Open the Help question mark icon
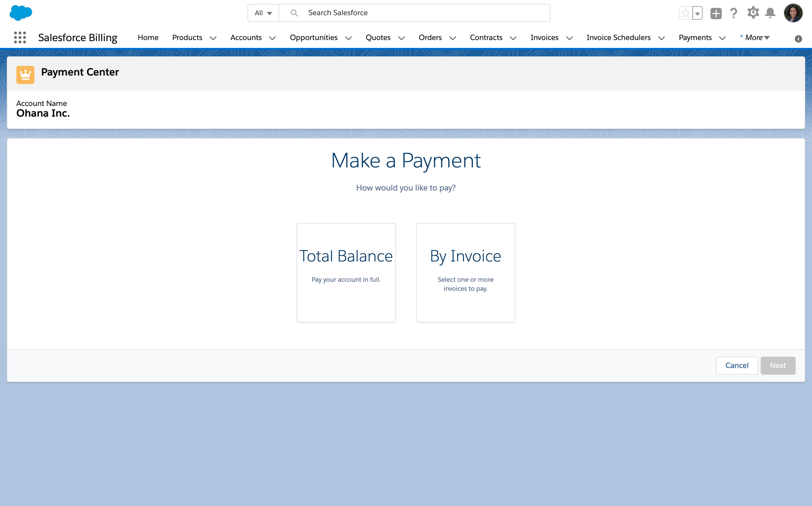The width and height of the screenshot is (812, 506). (733, 14)
